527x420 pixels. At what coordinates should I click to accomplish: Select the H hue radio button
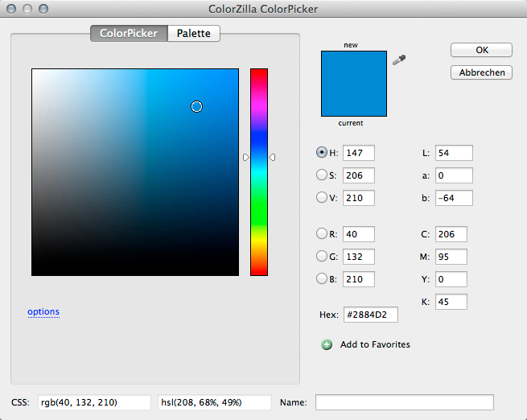[323, 152]
